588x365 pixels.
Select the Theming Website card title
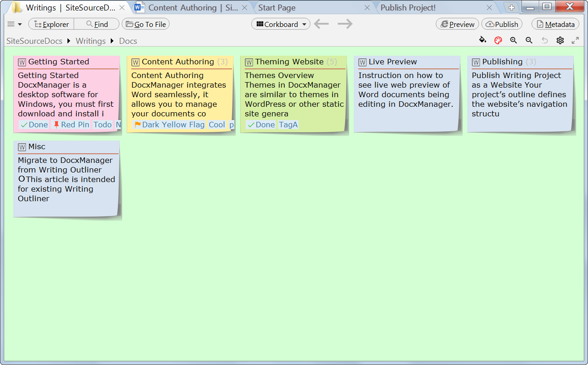click(x=289, y=62)
